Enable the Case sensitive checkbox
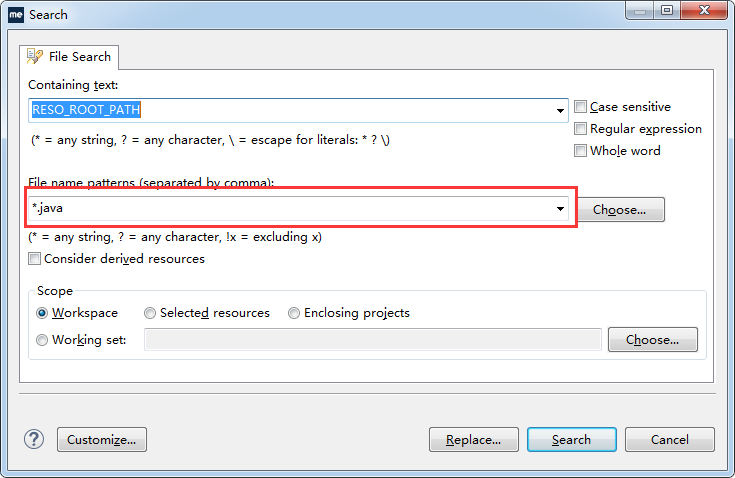Viewport: 735px width, 478px height. 580,107
